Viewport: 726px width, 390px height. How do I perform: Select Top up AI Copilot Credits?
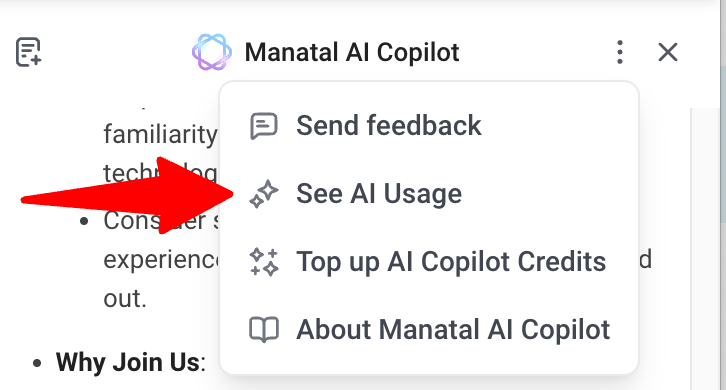(429, 262)
